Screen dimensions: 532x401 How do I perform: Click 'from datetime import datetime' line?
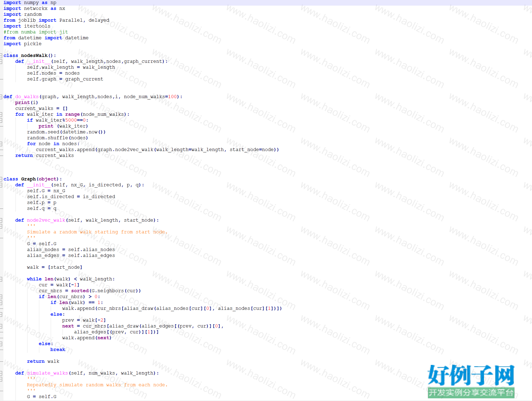tap(46, 38)
